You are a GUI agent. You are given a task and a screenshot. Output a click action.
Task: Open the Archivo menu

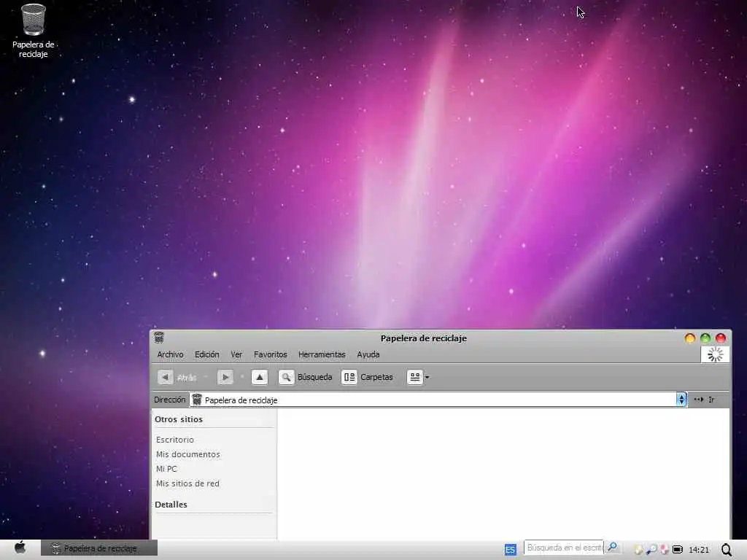[x=170, y=354]
